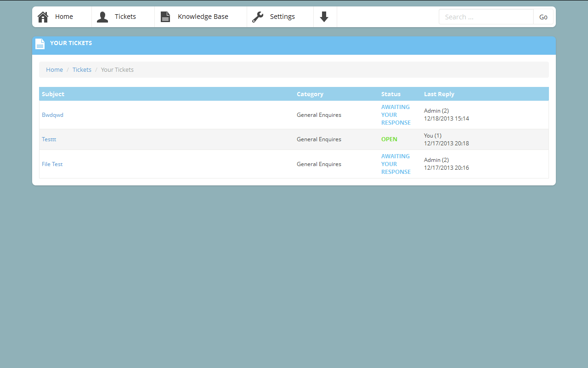Open the Settings menu item
The image size is (588, 368).
click(x=283, y=16)
